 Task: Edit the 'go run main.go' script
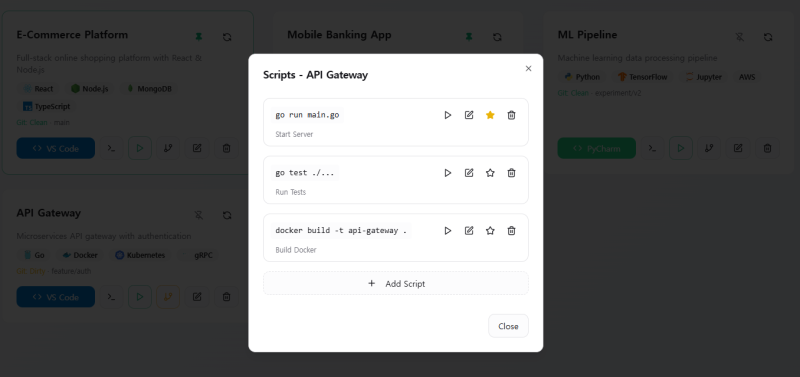[469, 115]
